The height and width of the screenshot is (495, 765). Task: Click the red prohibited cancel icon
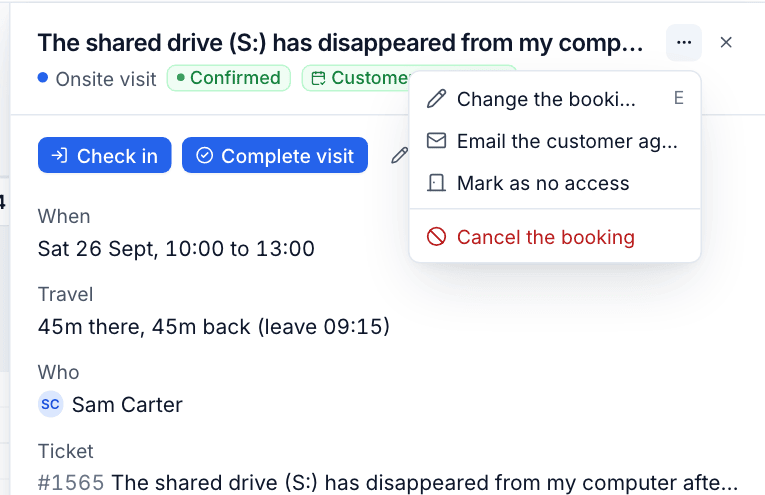(x=436, y=237)
